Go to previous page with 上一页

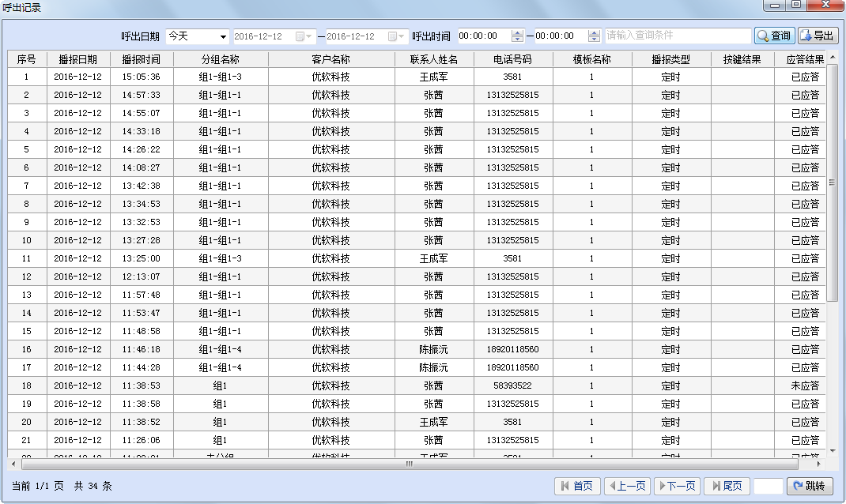coord(627,486)
